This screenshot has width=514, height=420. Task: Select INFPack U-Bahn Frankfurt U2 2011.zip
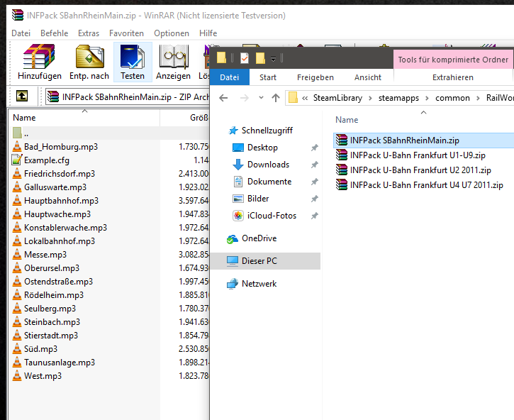pyautogui.click(x=413, y=170)
